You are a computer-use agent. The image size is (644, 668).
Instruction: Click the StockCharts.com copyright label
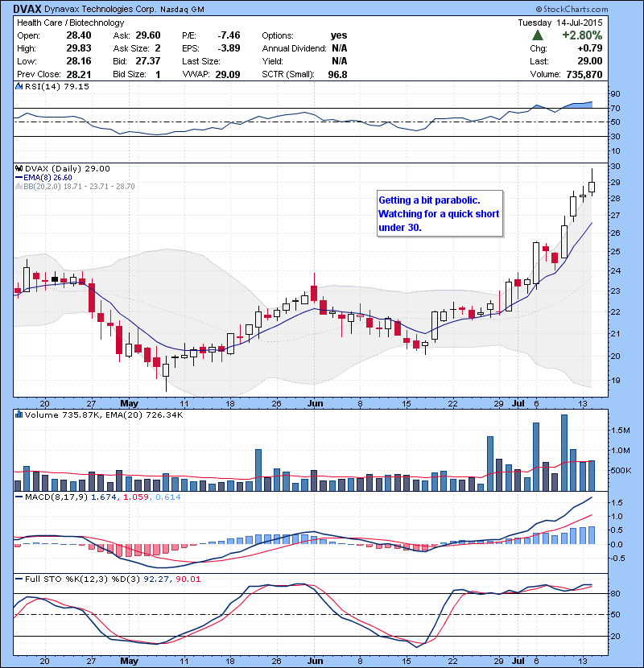pyautogui.click(x=572, y=9)
